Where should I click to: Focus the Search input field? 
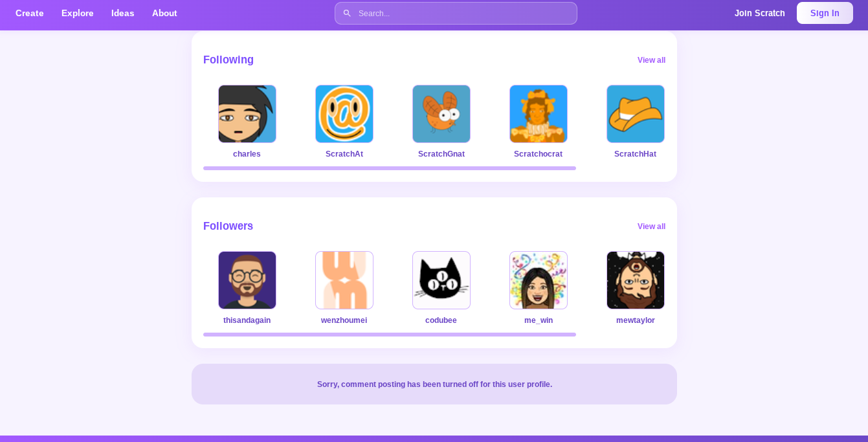coord(456,13)
